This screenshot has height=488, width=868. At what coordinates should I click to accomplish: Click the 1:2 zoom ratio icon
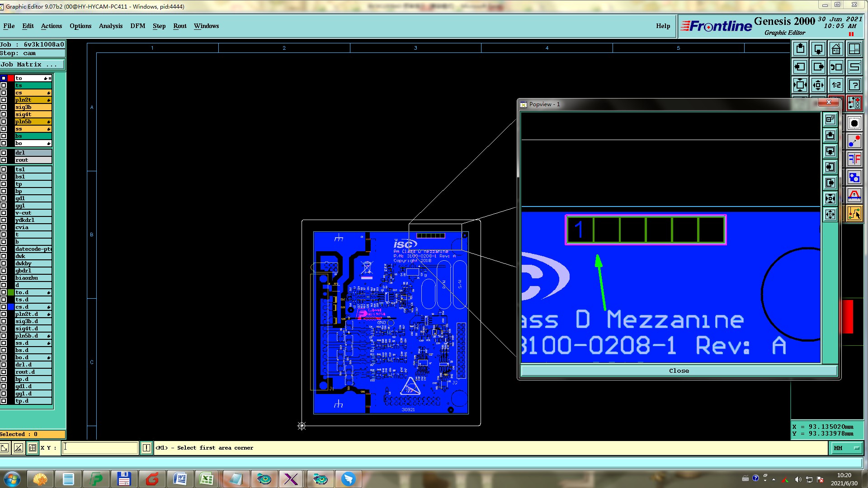pos(836,85)
